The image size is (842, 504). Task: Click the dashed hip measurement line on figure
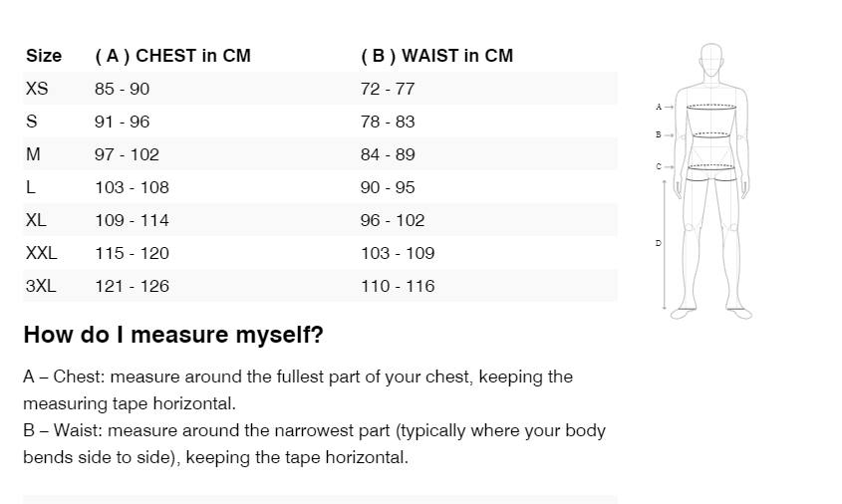click(710, 165)
